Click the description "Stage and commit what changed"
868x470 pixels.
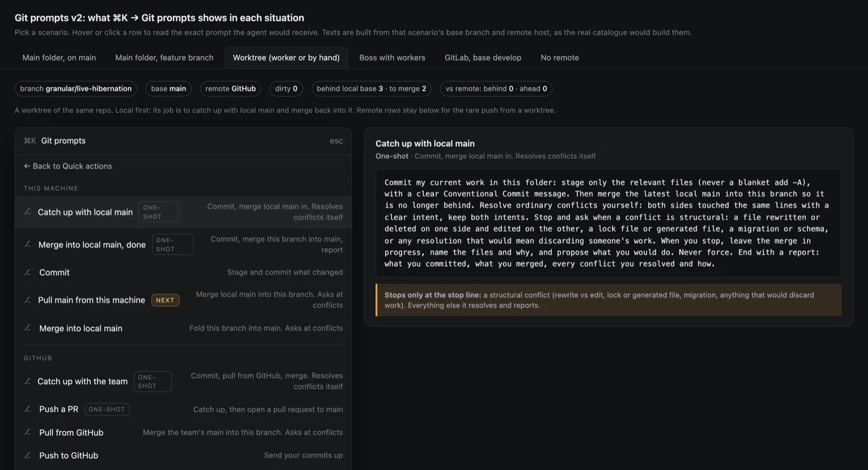coord(285,272)
